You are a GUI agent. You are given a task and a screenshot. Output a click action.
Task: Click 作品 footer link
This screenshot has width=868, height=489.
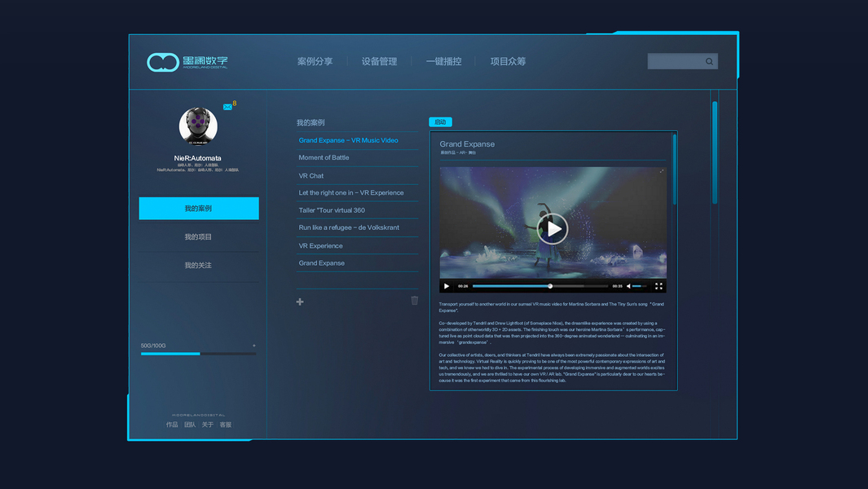click(x=172, y=425)
